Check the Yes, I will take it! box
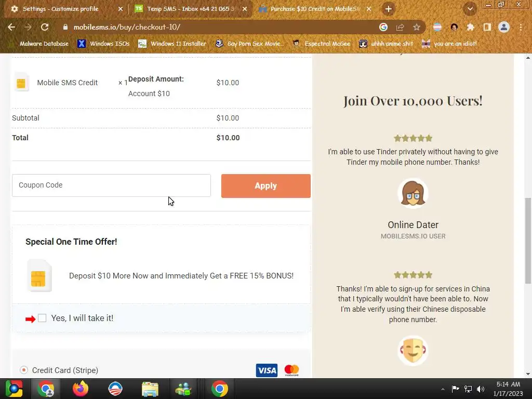532x399 pixels. tap(42, 318)
